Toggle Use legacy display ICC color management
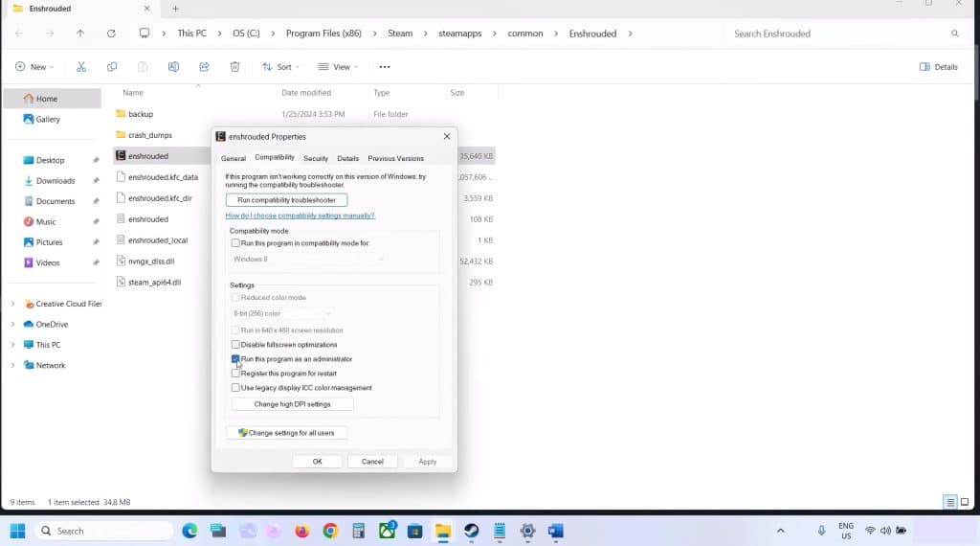The height and width of the screenshot is (546, 980). (x=235, y=388)
